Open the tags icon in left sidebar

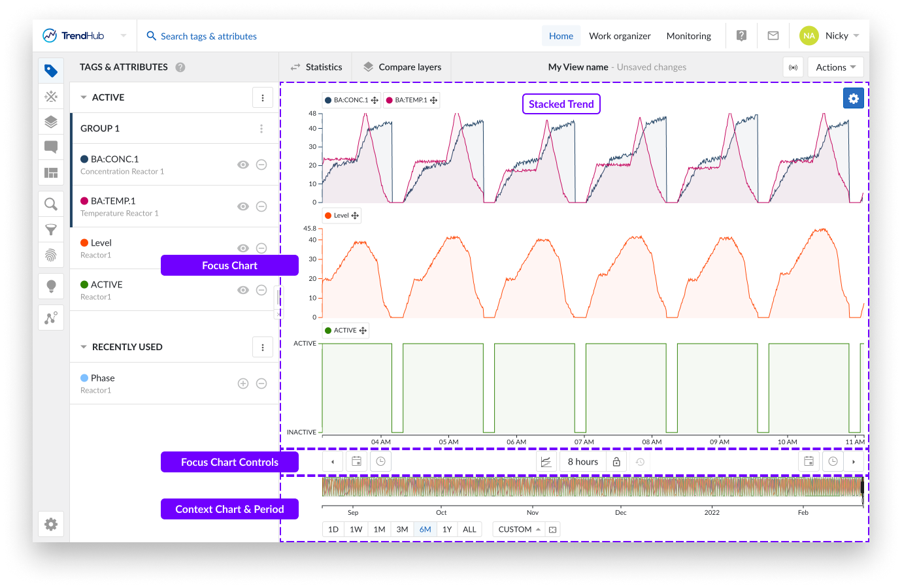tap(51, 71)
